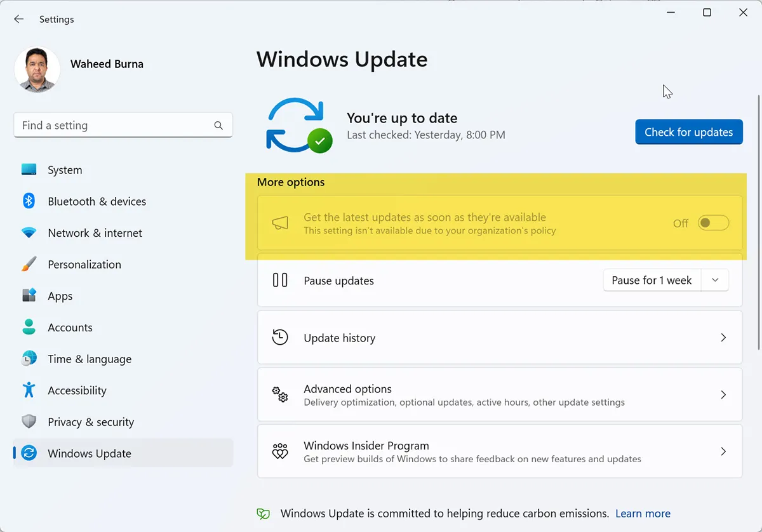Click the megaphone icon for latest updates
Screen dimensions: 762x532
coord(280,223)
